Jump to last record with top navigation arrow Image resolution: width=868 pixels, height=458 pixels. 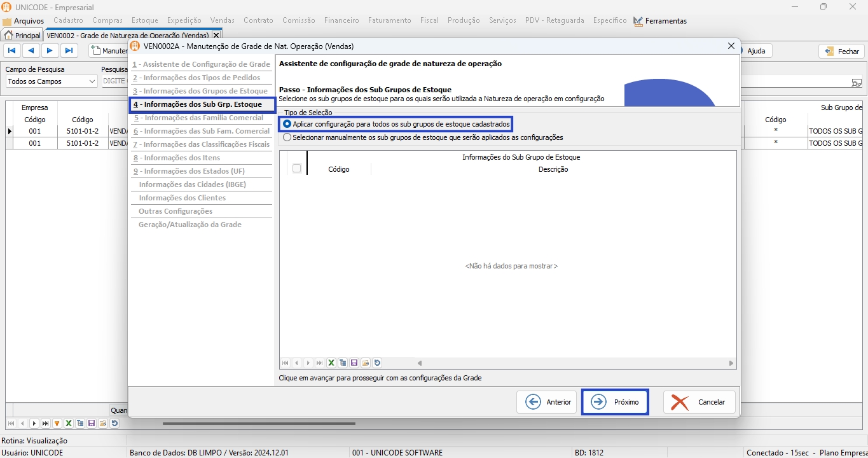(x=69, y=51)
